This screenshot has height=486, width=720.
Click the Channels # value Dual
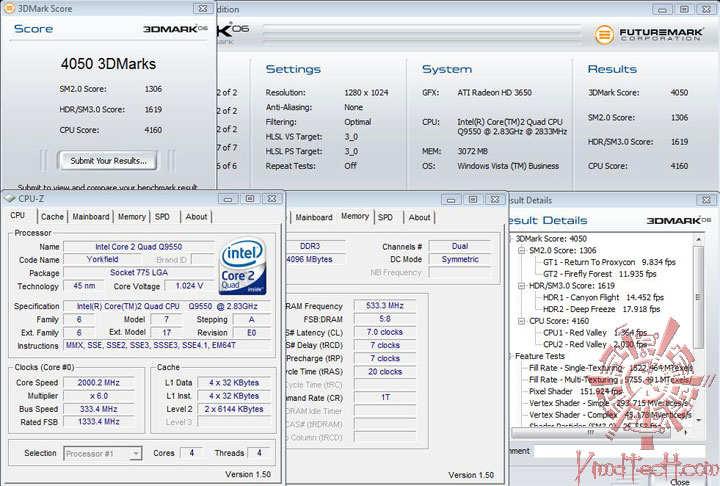point(460,246)
